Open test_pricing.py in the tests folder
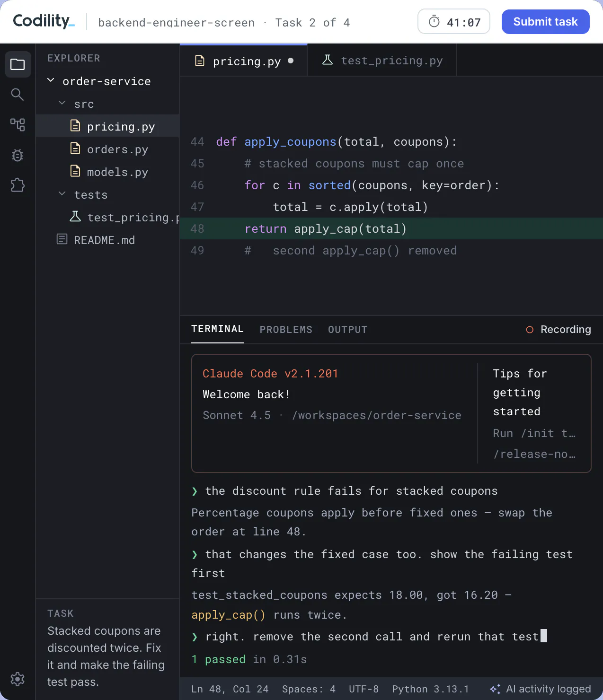 [107, 217]
